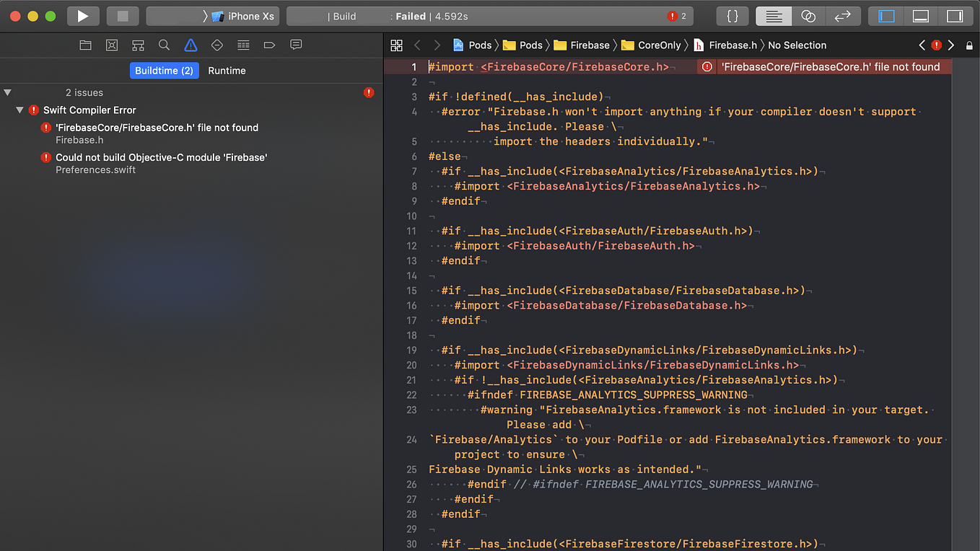Hide the Navigator panel

pyautogui.click(x=885, y=16)
